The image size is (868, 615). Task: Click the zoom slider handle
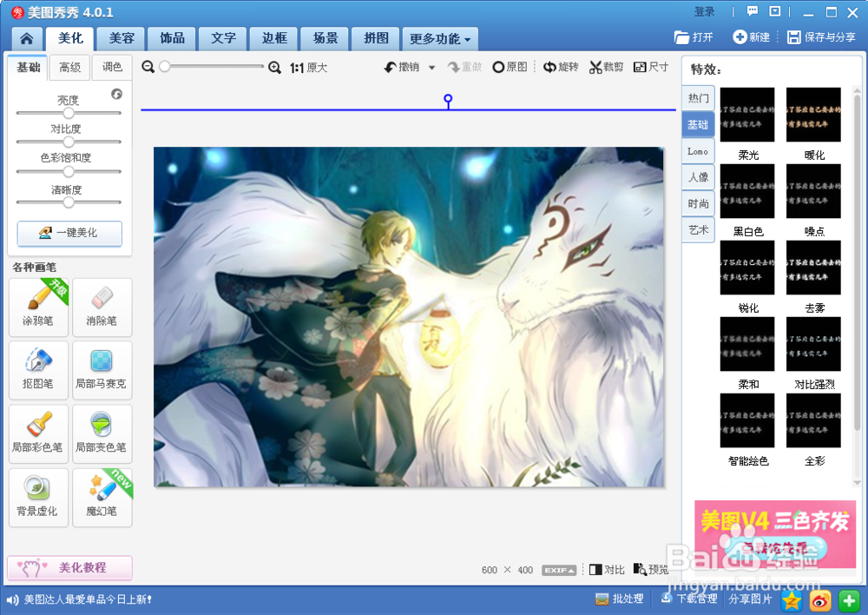(x=164, y=67)
